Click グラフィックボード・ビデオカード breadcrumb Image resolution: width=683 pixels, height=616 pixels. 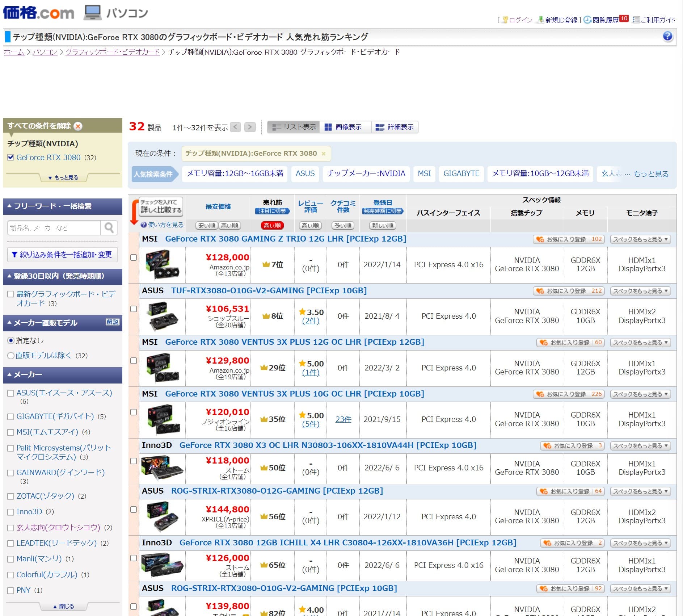tap(113, 52)
